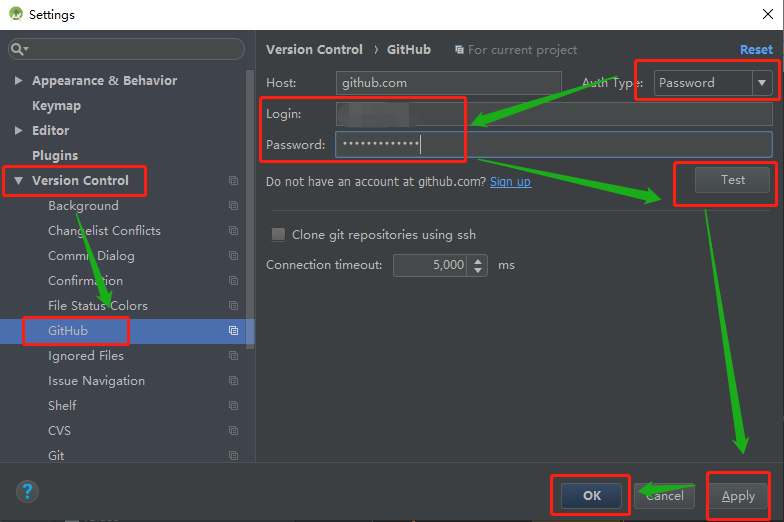Expand Appearance & Behavior section

[x=18, y=80]
